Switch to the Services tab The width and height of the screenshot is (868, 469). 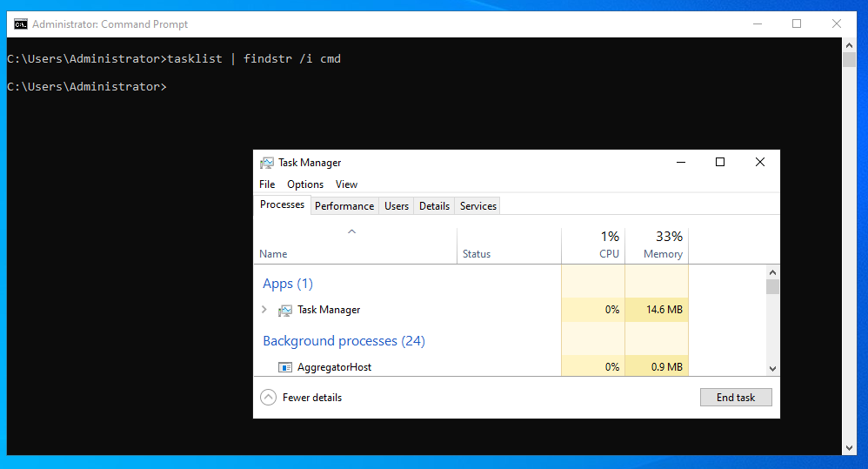[x=478, y=206]
